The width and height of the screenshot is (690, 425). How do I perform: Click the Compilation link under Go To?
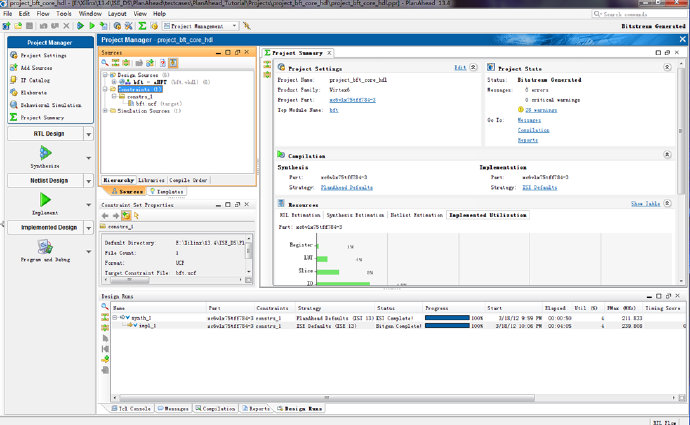point(533,130)
